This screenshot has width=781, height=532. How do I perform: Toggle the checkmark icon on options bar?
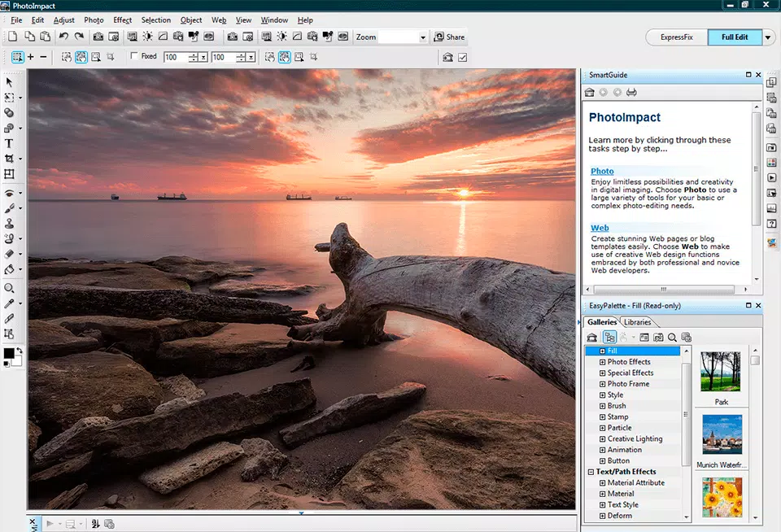[463, 57]
